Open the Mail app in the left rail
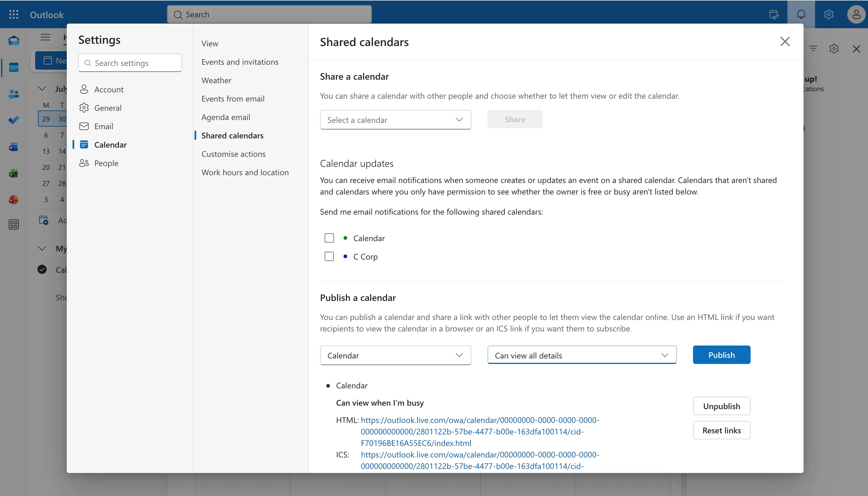Screen dimensions: 868x496 pyautogui.click(x=14, y=41)
